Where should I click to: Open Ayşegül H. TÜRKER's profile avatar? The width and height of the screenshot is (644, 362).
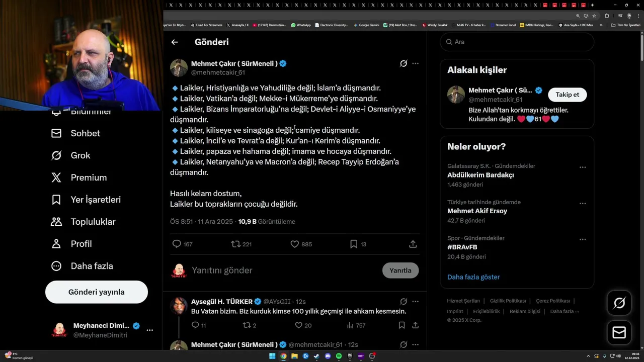(179, 306)
